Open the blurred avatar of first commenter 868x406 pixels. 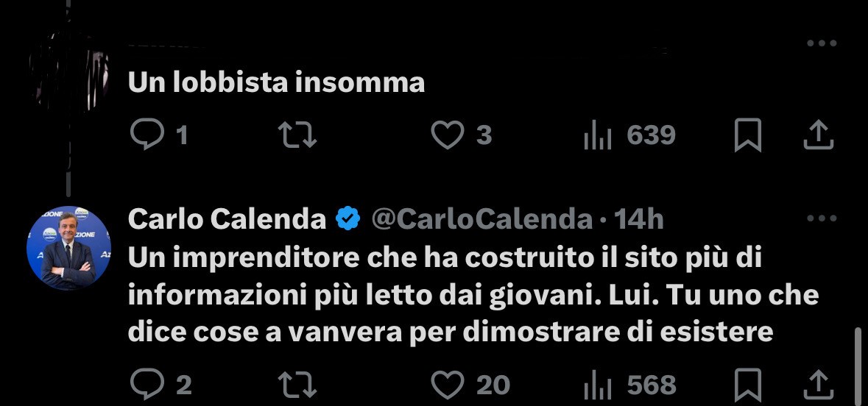click(68, 71)
